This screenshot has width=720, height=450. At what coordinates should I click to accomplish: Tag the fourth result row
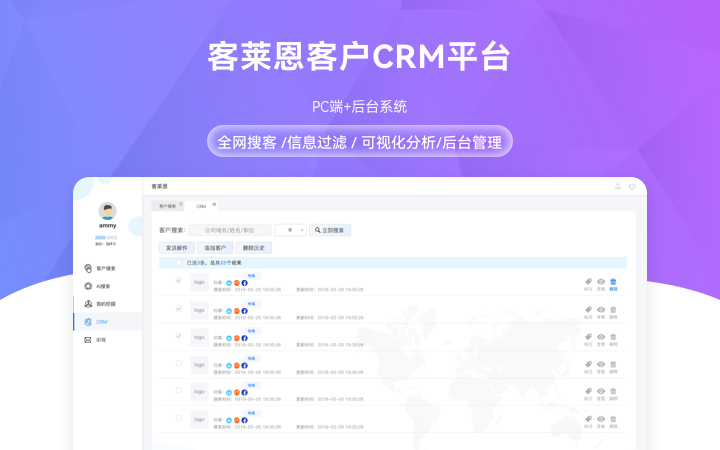pos(588,364)
